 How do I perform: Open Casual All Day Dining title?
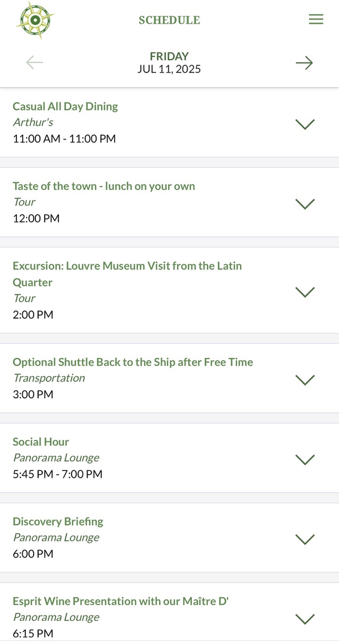(x=65, y=107)
